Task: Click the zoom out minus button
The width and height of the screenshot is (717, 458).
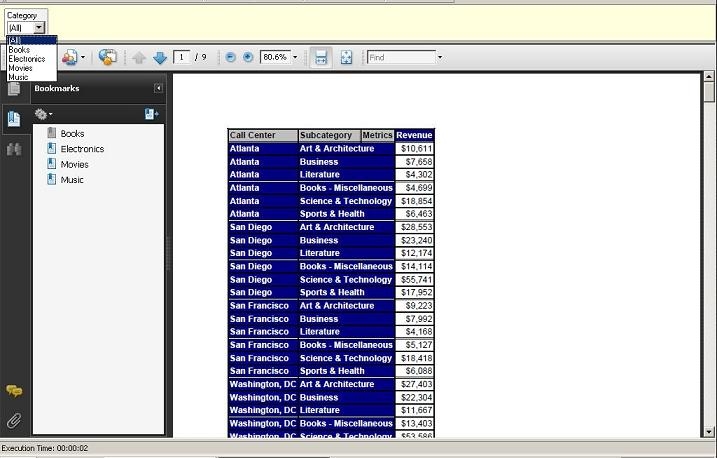Action: coord(230,57)
